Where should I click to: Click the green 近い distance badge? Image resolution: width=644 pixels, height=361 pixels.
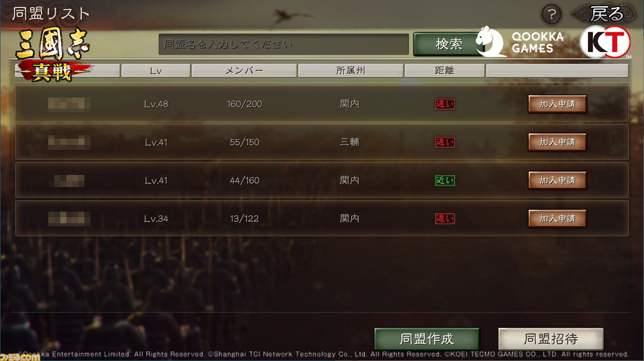coord(445,180)
